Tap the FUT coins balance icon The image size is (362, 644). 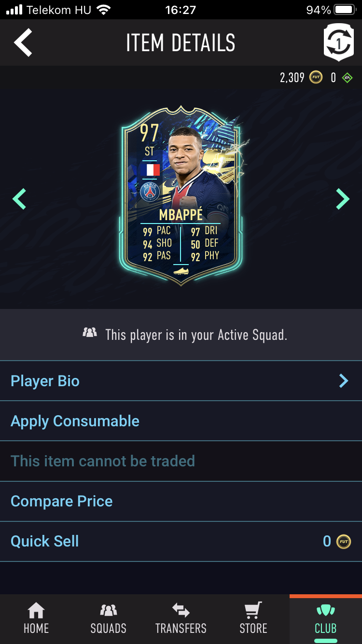coord(316,77)
